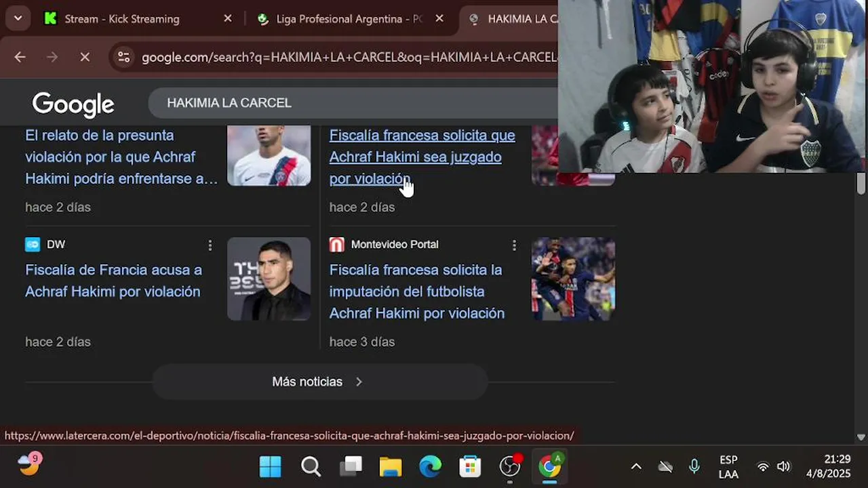The width and height of the screenshot is (868, 488).
Task: Expand hidden system tray icons chevron
Action: pyautogui.click(x=636, y=466)
